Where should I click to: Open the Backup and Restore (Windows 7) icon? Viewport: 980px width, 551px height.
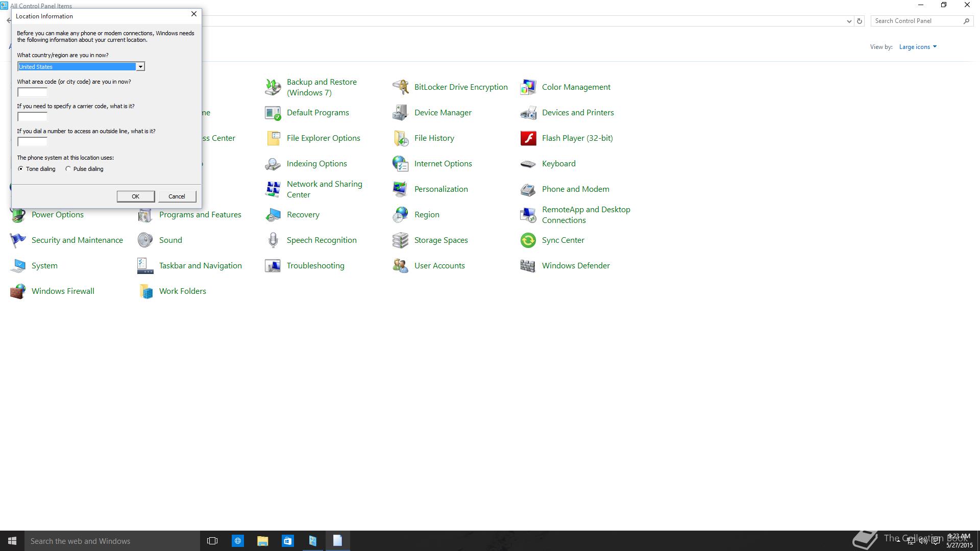point(273,87)
